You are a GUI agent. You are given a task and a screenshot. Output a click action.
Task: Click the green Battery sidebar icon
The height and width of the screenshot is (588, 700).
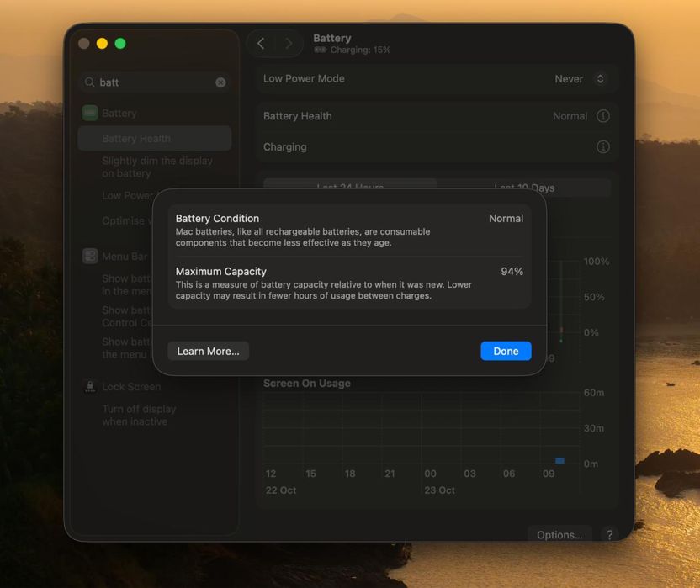pos(90,113)
